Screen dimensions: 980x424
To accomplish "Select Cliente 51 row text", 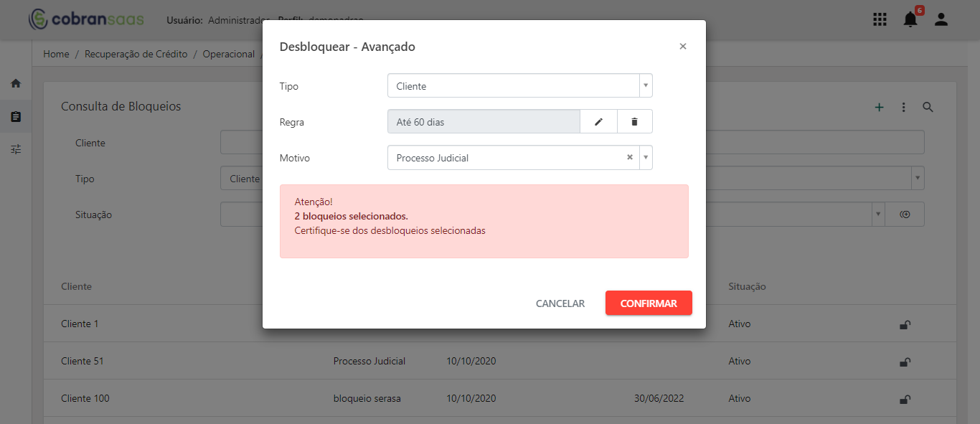I will [x=83, y=361].
